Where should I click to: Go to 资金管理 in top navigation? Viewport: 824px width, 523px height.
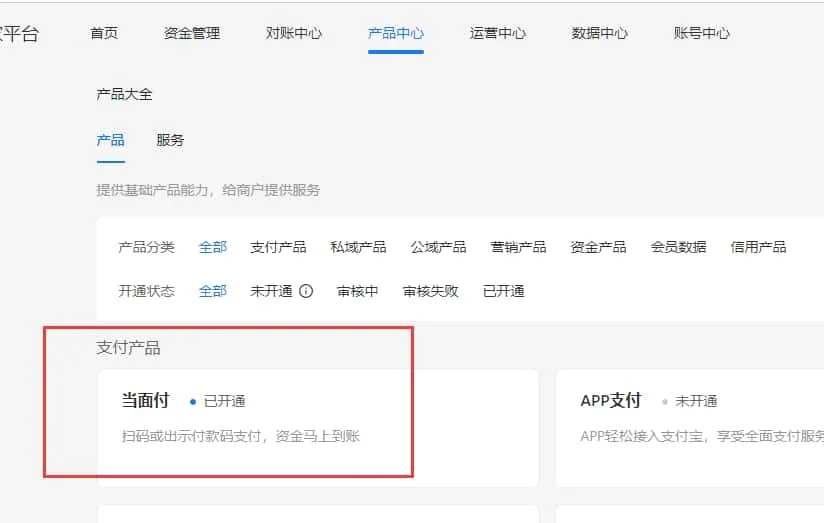pyautogui.click(x=192, y=33)
